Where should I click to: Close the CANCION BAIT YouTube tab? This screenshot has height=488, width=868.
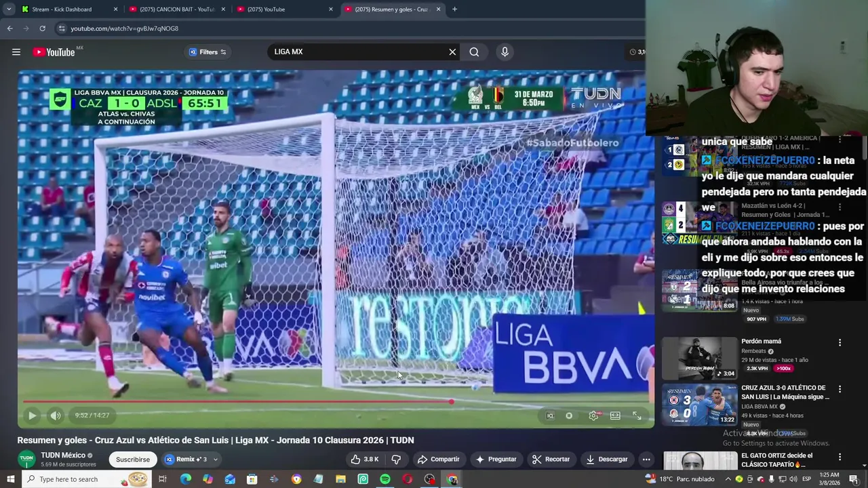(223, 9)
